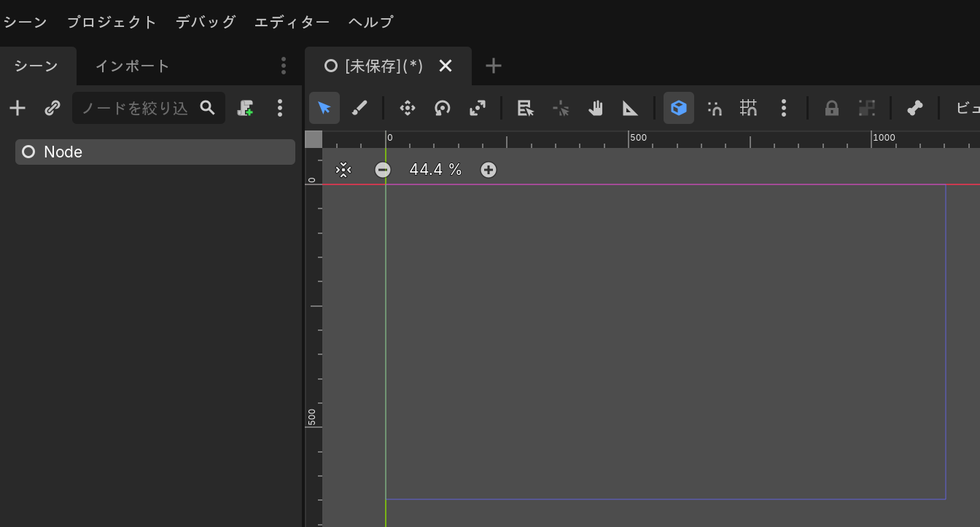Select the Rotate Mode tool
Screen dimensions: 980x527
click(x=443, y=108)
